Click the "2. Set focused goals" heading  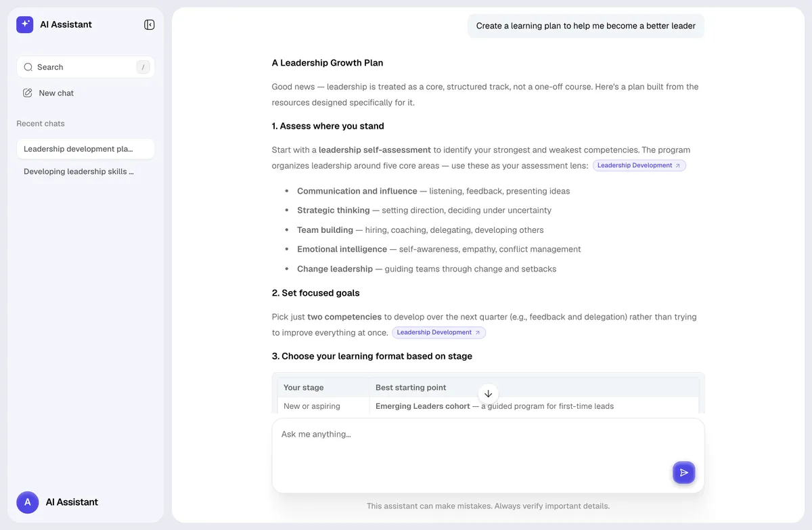[316, 293]
